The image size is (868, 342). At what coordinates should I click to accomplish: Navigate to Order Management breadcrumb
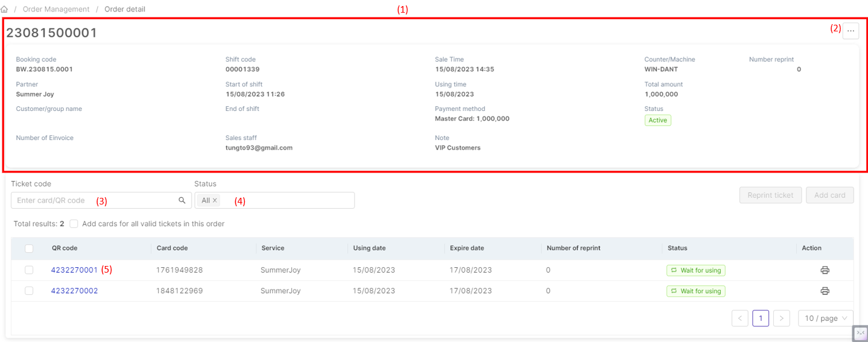coord(56,10)
